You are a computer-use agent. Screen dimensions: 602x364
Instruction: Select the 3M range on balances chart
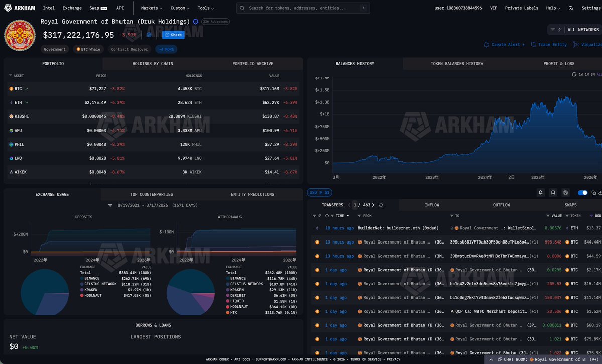593,74
